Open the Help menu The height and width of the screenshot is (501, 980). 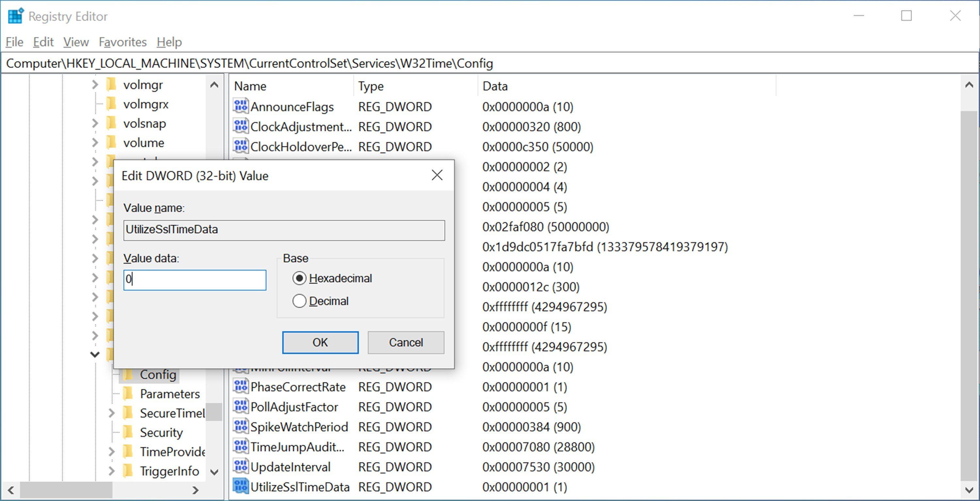pyautogui.click(x=169, y=42)
